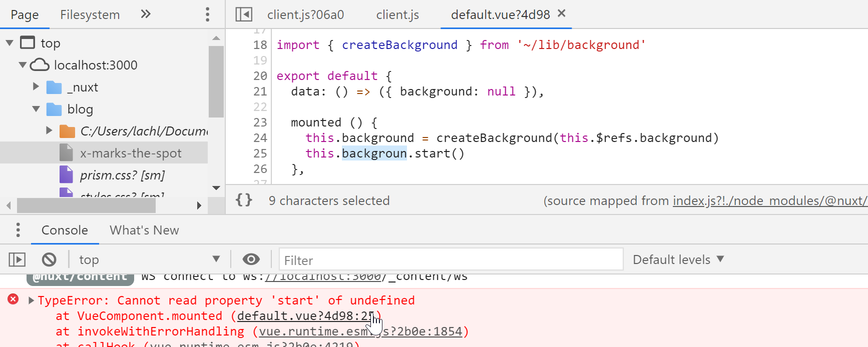
Task: Click the eye icon for live expressions
Action: pyautogui.click(x=251, y=259)
